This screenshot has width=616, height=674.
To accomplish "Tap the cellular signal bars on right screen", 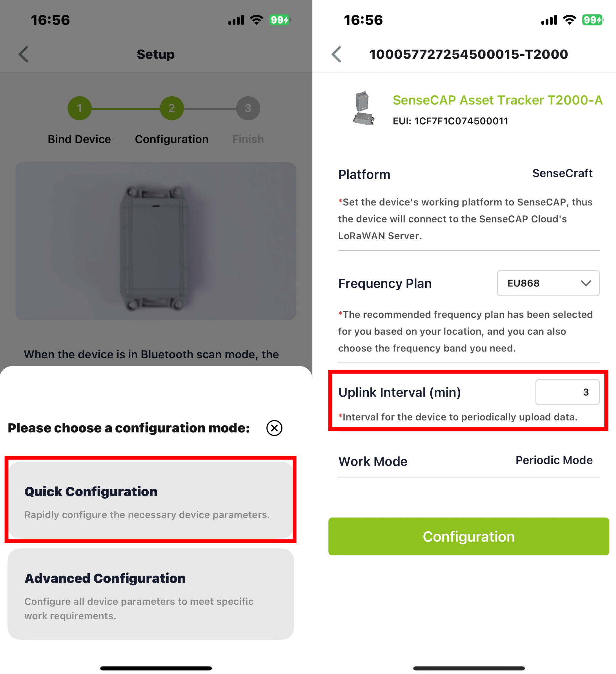I will coord(549,20).
